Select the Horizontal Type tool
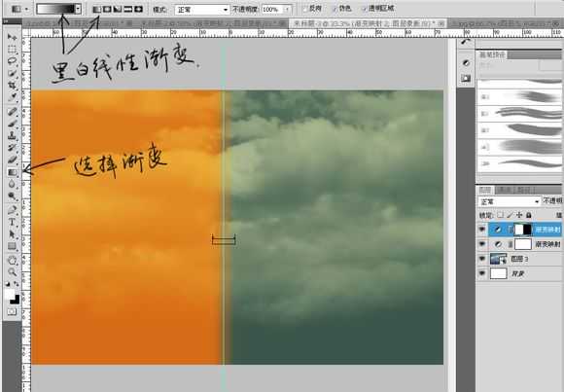Viewport: 564px width, 392px height. tap(13, 222)
